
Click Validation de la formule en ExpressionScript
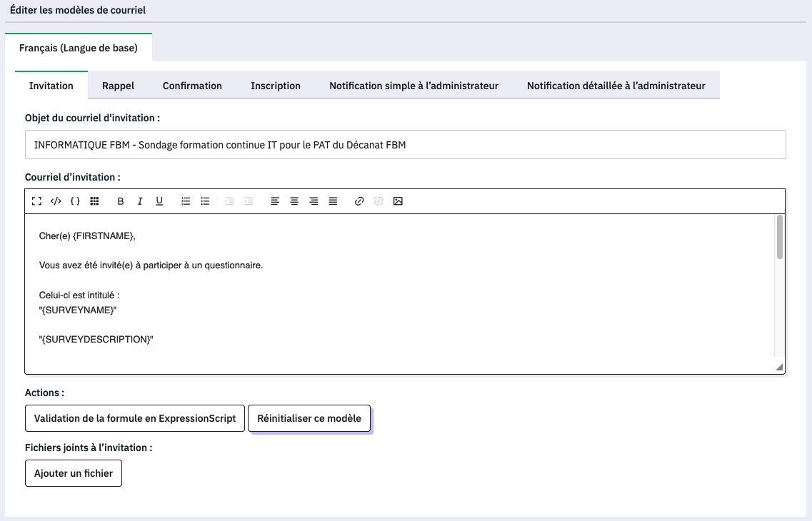135,418
